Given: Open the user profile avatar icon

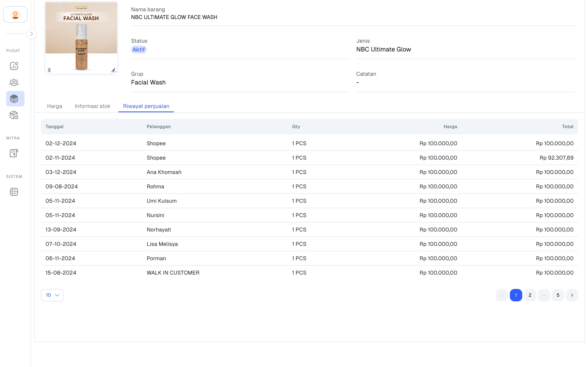Looking at the screenshot, I should pyautogui.click(x=15, y=15).
